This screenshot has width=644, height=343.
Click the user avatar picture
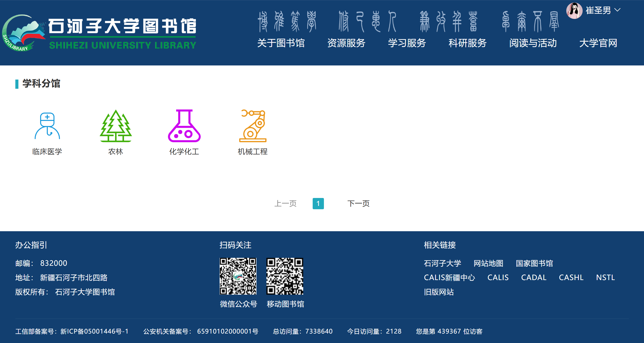pyautogui.click(x=574, y=11)
